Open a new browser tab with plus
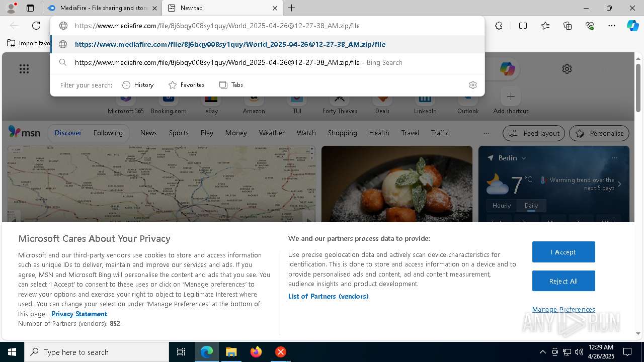The image size is (644, 362). click(292, 8)
